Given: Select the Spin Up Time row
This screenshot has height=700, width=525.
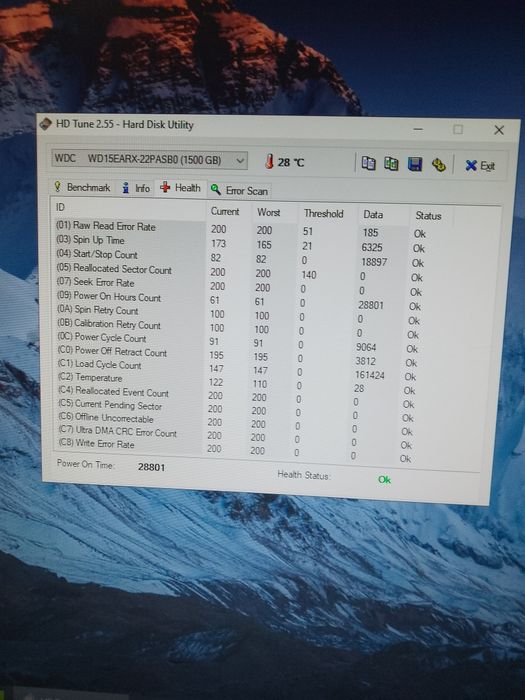Looking at the screenshot, I should coord(242,244).
